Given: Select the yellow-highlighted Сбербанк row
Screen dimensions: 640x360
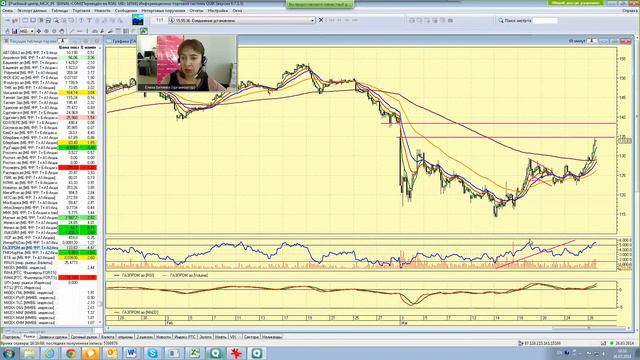Looking at the screenshot, I should (49, 142).
